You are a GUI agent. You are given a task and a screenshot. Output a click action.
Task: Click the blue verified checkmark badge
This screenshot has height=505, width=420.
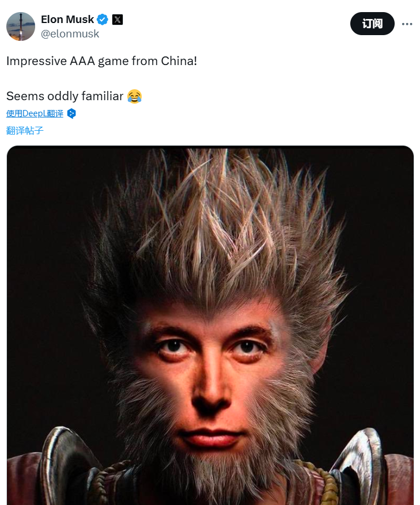(103, 20)
